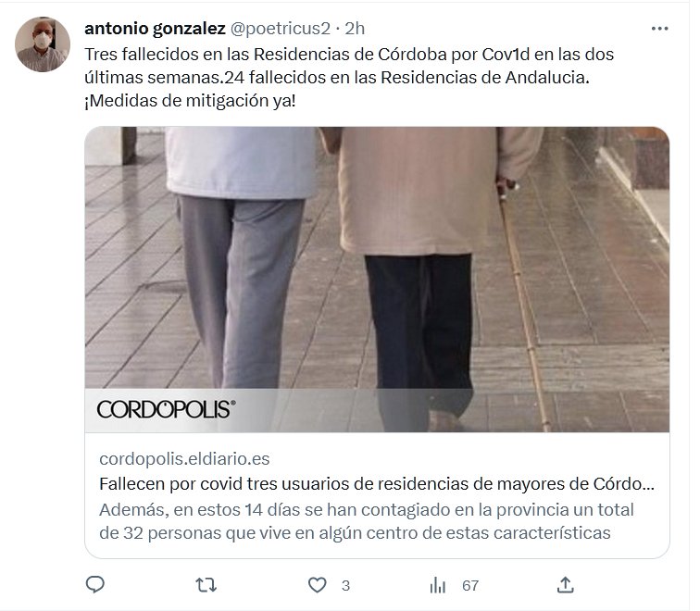Click the like count number 3

point(345,586)
